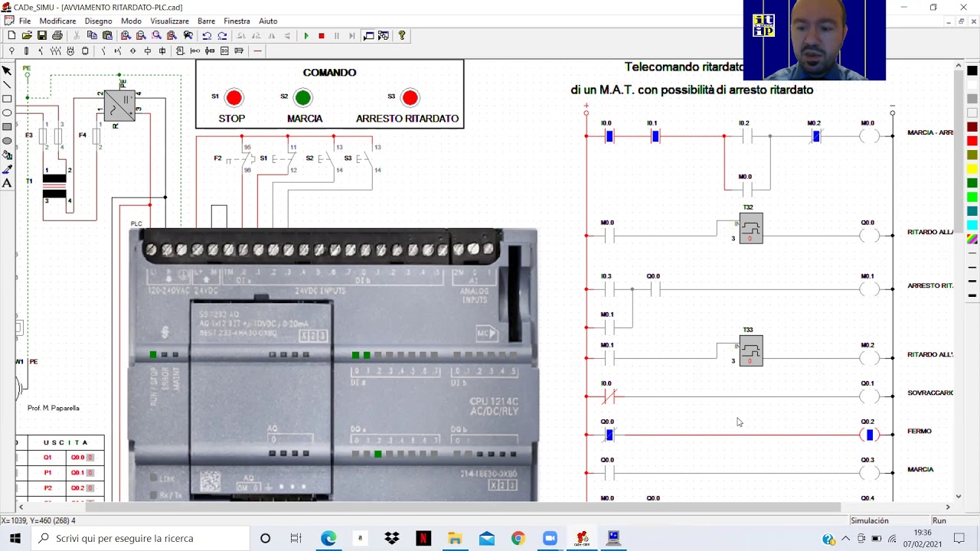This screenshot has width=980, height=551.
Task: Click the T32 timer block
Action: tap(751, 228)
